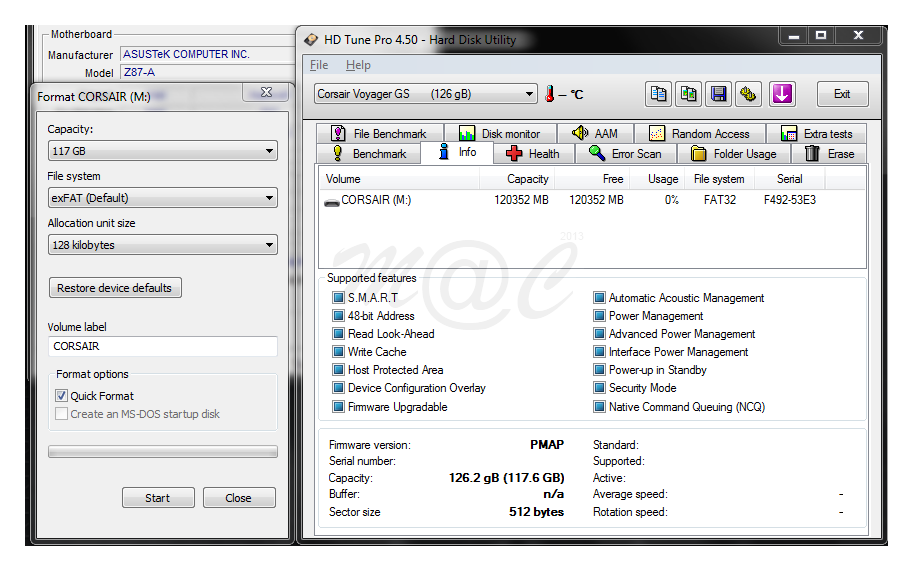913x571 pixels.
Task: Click the 126.2 gB capacity value
Action: point(506,478)
